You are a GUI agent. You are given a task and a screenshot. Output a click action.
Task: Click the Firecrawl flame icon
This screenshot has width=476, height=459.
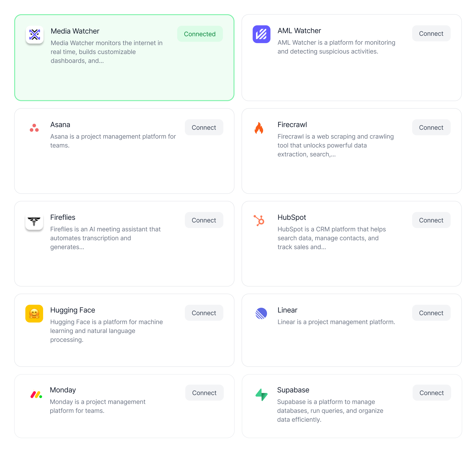click(x=259, y=128)
